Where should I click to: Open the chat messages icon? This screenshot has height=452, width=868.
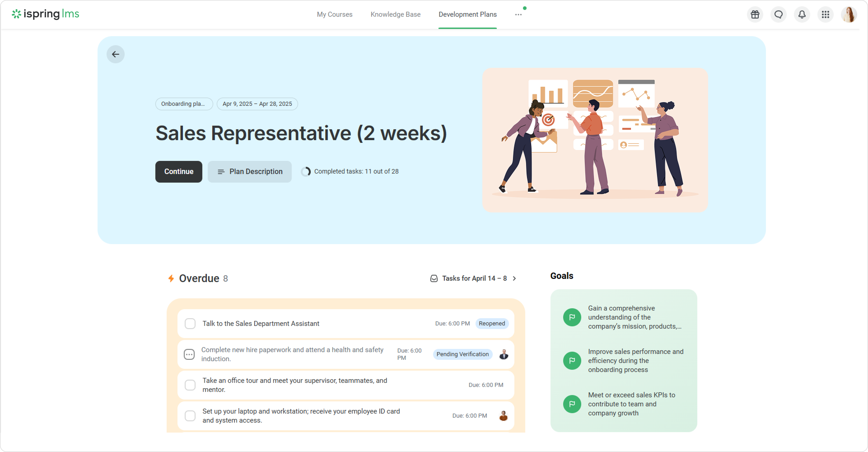coord(778,14)
